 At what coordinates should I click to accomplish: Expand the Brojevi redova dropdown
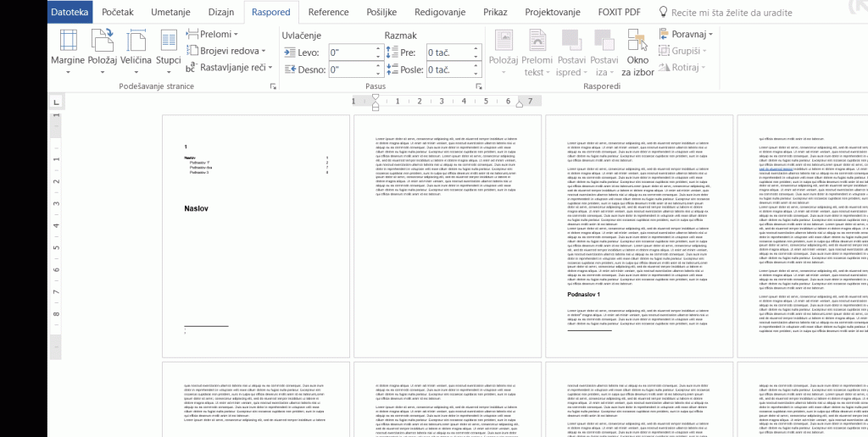(x=228, y=51)
